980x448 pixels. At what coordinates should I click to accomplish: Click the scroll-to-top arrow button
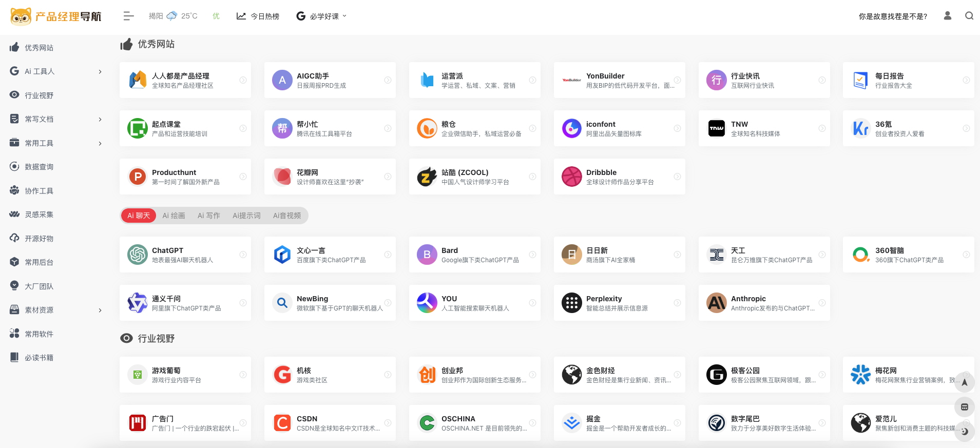(x=965, y=382)
